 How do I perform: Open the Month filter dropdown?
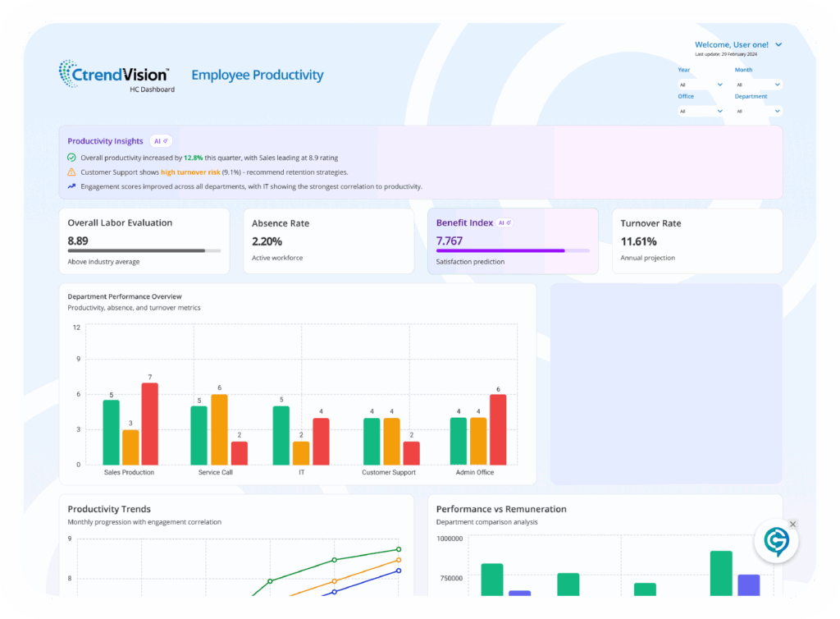click(758, 85)
